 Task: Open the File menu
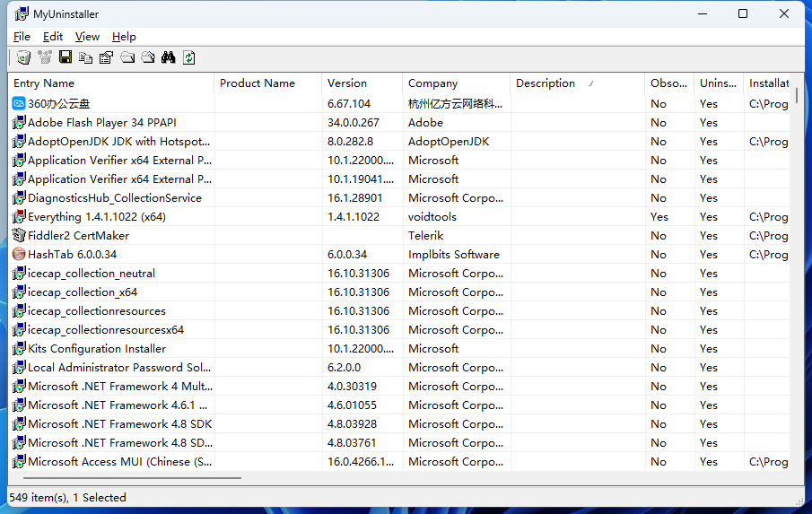click(x=22, y=37)
